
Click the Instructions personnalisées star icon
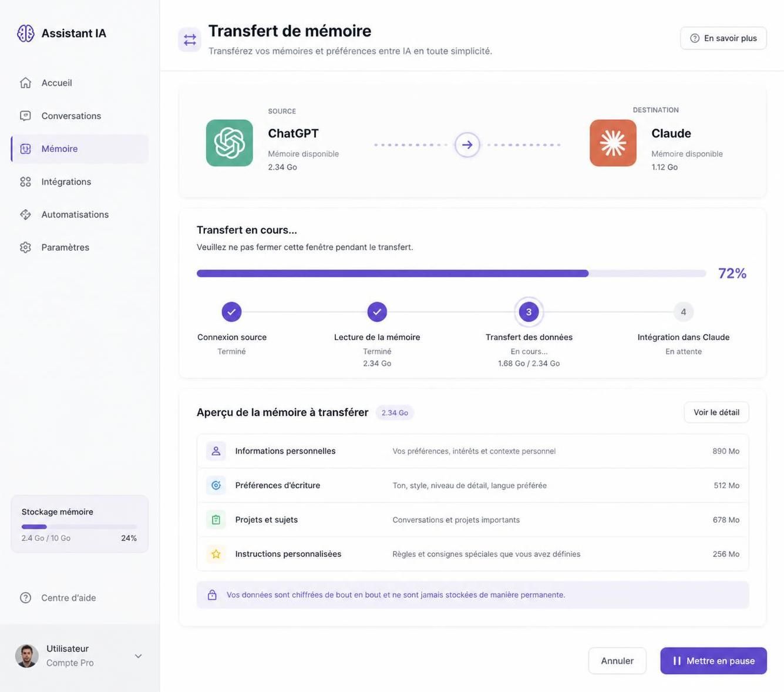tap(216, 554)
